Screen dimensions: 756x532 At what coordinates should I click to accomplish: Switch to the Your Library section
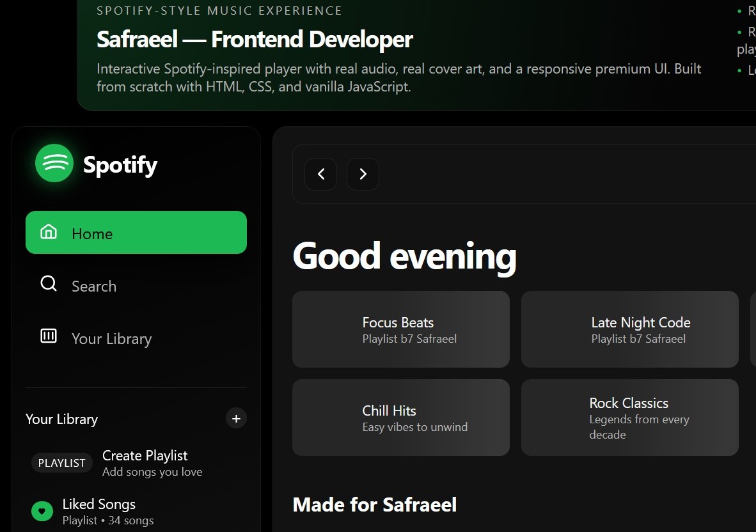(x=111, y=338)
